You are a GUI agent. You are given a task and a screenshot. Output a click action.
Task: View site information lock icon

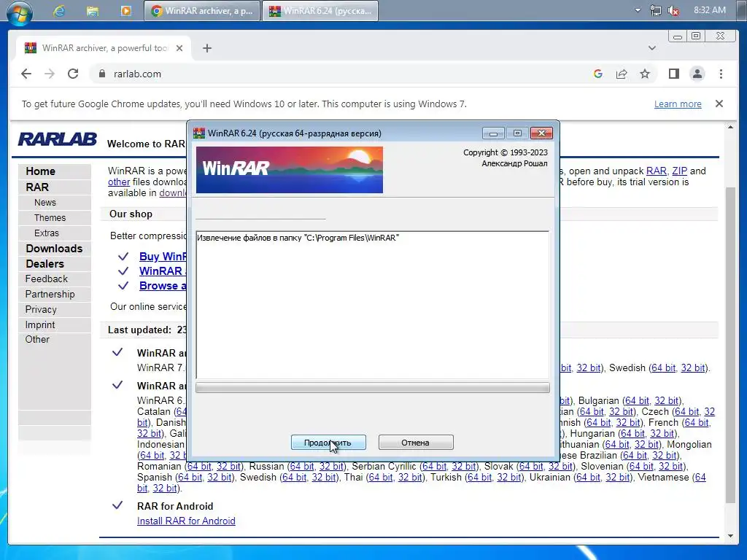pos(101,74)
